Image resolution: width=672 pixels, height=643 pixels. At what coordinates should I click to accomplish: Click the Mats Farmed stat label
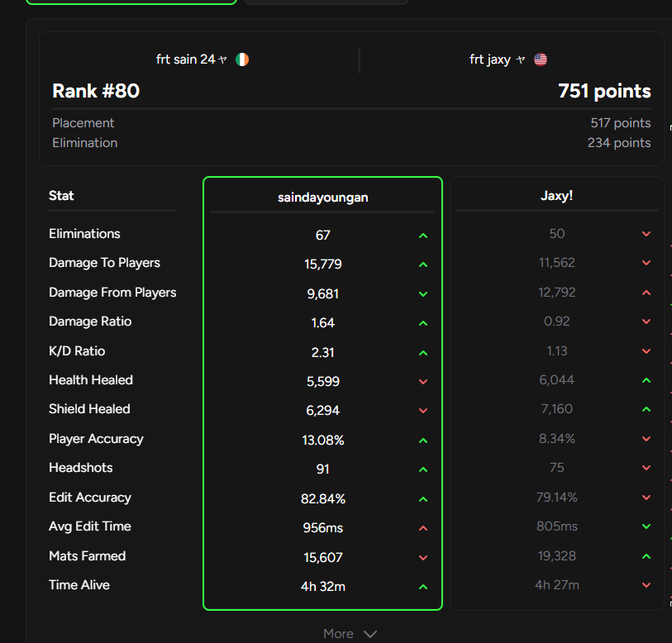click(88, 556)
